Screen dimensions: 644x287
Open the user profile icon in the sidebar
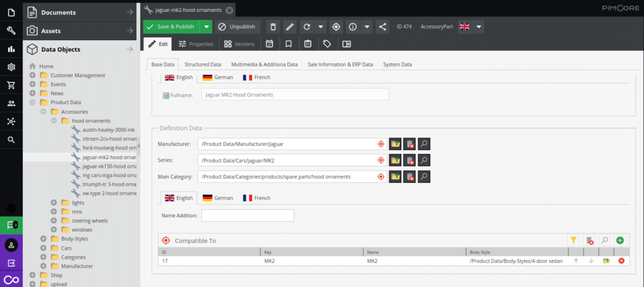[11, 245]
